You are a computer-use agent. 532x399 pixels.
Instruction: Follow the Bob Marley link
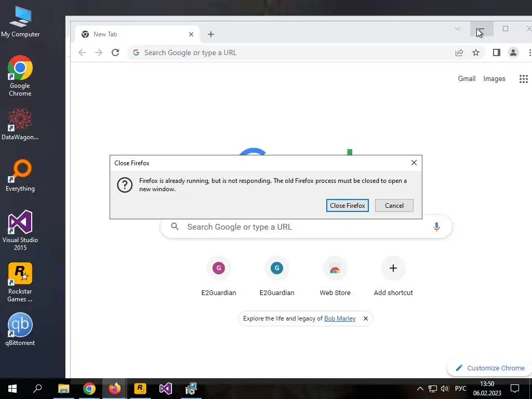coord(340,318)
